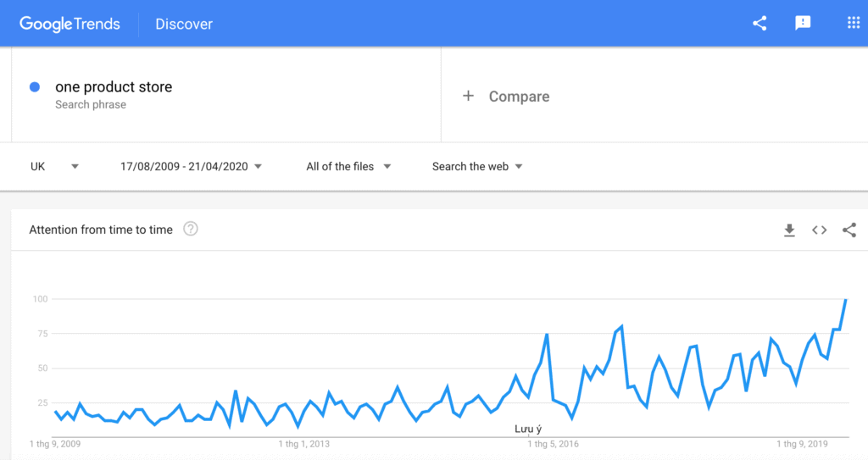Image resolution: width=868 pixels, height=460 pixels.
Task: Edit the one product store search term
Action: pos(114,87)
